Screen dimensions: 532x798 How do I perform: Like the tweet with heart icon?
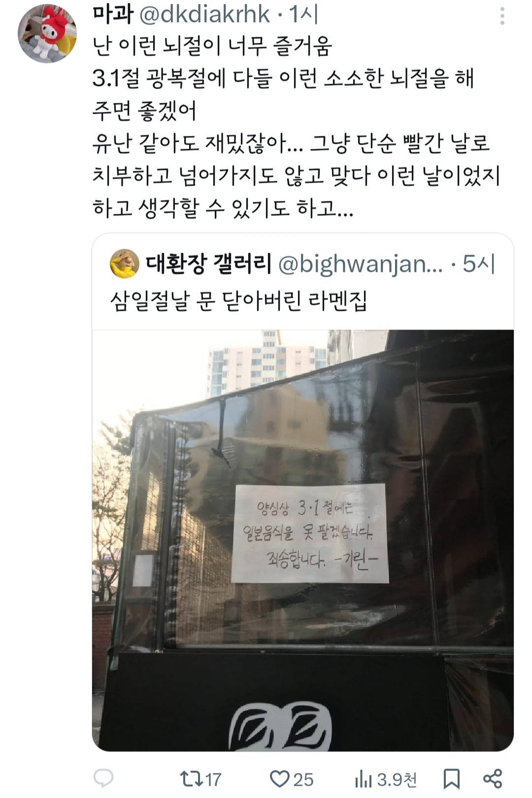[x=279, y=779]
